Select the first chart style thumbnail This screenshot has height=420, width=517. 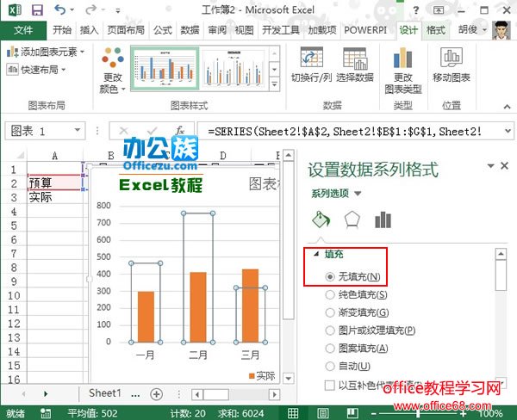(165, 68)
